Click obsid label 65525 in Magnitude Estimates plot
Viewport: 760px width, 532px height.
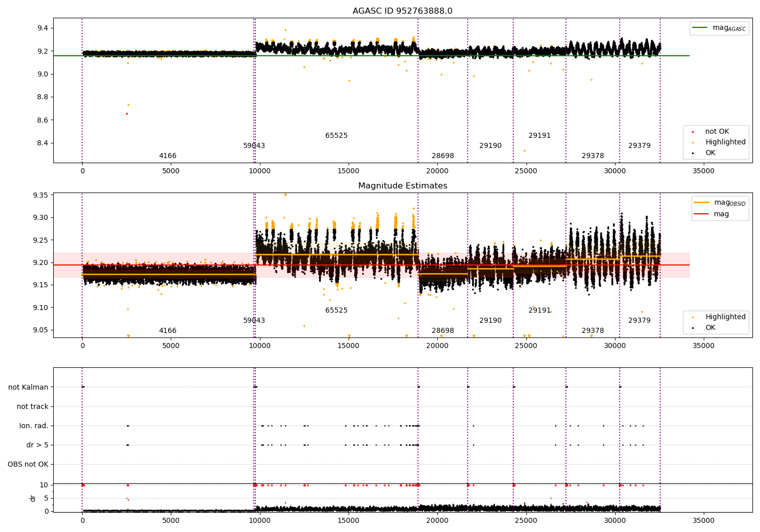[x=336, y=311]
